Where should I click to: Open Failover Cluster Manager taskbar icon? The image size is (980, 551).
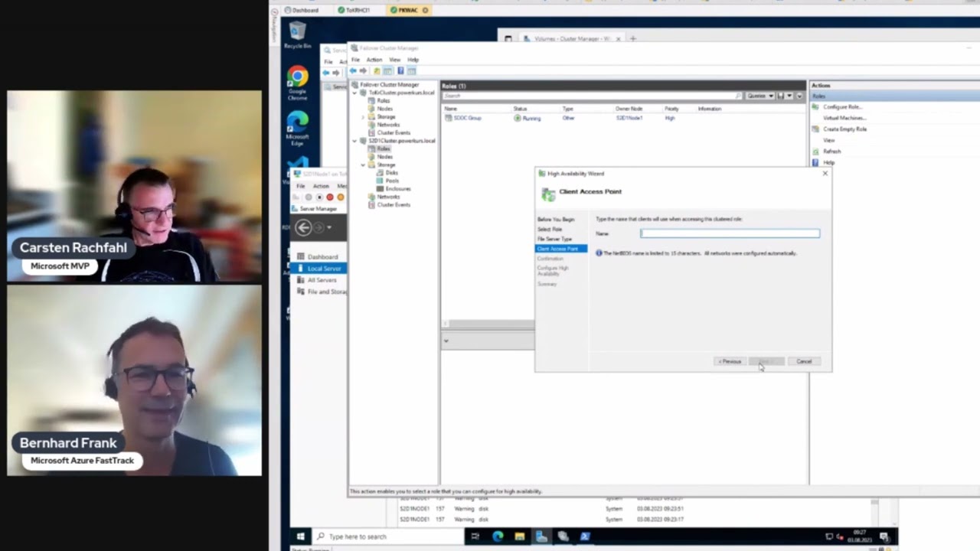click(x=563, y=536)
